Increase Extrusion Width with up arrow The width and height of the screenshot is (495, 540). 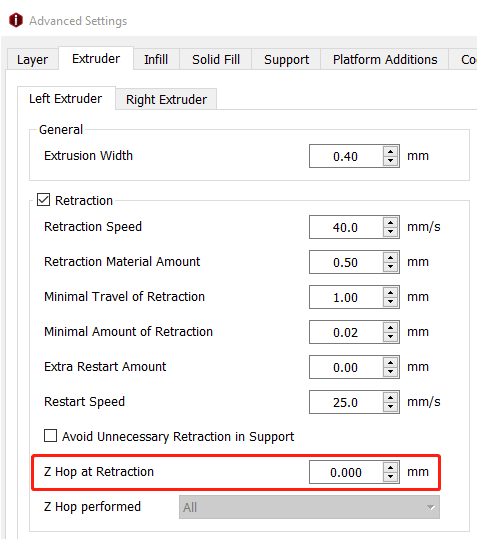(391, 151)
